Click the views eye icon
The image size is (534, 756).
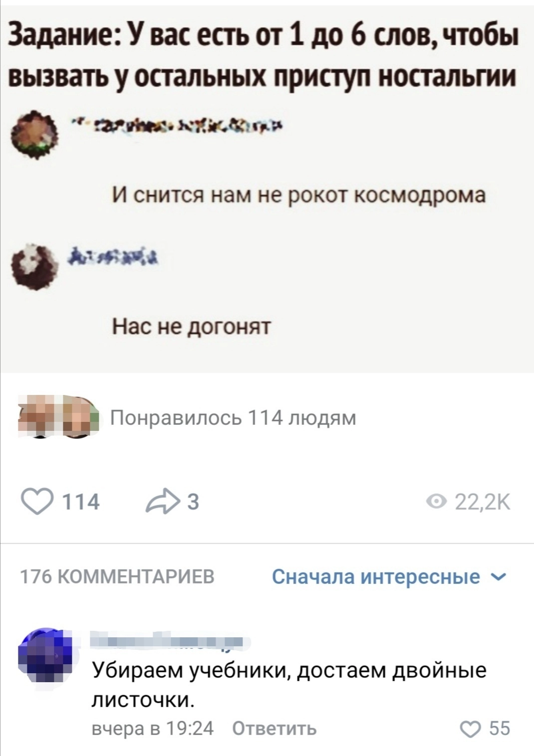pyautogui.click(x=438, y=502)
